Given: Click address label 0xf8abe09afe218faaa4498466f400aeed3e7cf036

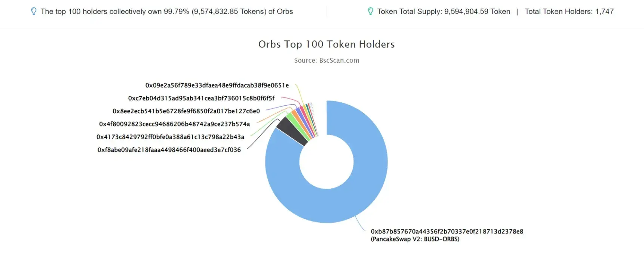Looking at the screenshot, I should coord(169,150).
